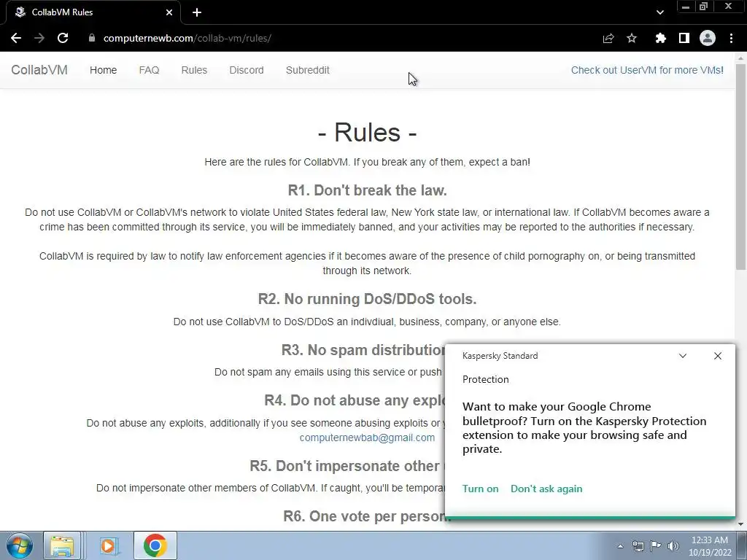Screen dimensions: 747x560
Task: Open the tab search dropdown arrow
Action: (x=659, y=12)
